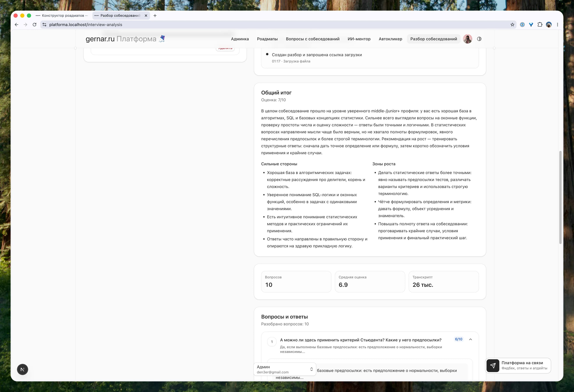Open the Админка menu item
Image resolution: width=574 pixels, height=392 pixels.
coord(240,39)
